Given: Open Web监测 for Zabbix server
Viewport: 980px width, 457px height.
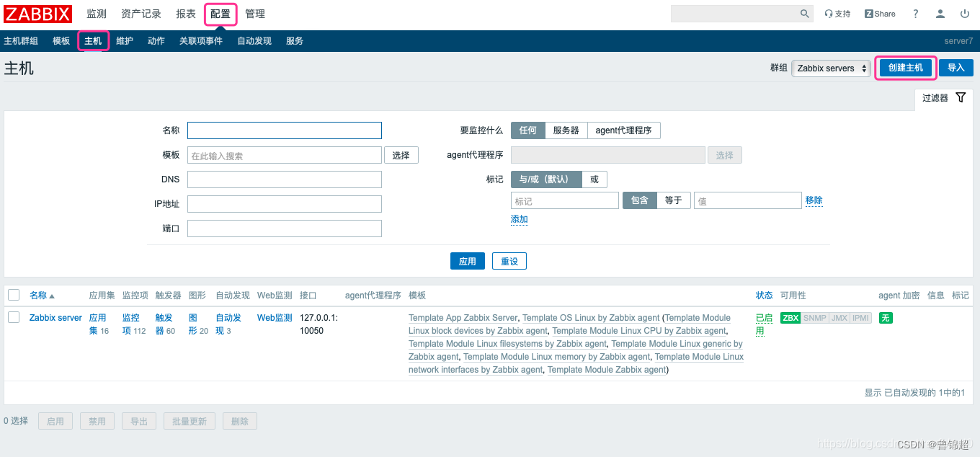Looking at the screenshot, I should (275, 318).
